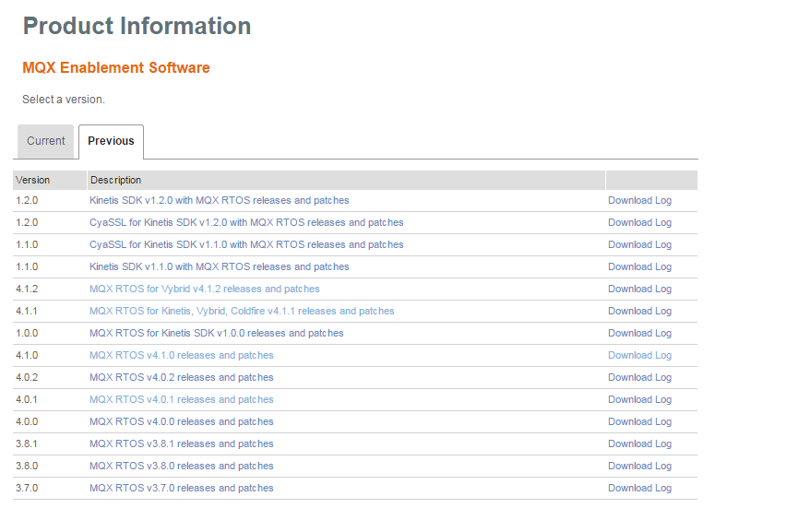Click MQX RTOS v4.0.0 releases and patches
This screenshot has width=787, height=532.
point(181,421)
